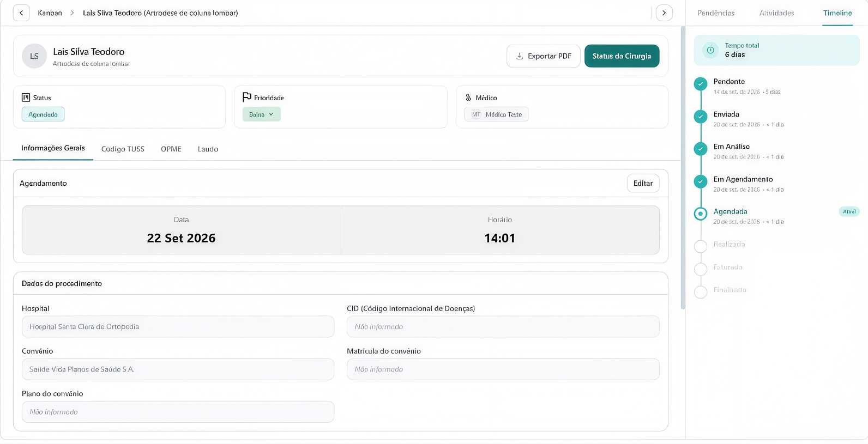Switch to the Atividades panel tab
Viewport: 868px width, 444px height.
(x=777, y=13)
